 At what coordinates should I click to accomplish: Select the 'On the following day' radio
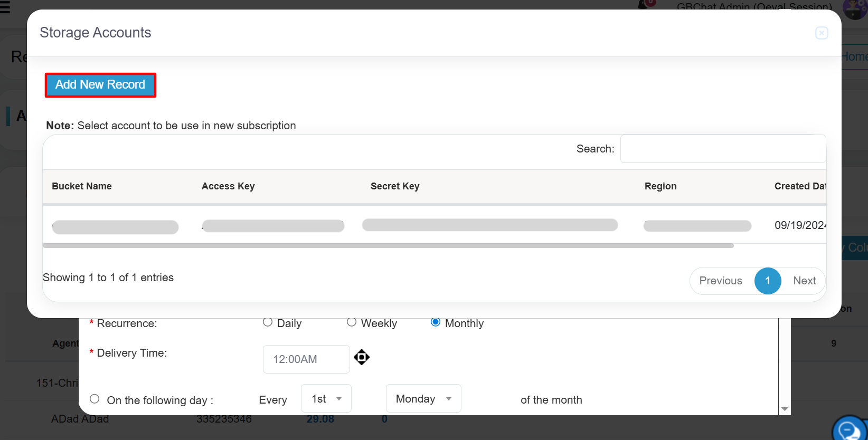pyautogui.click(x=95, y=399)
